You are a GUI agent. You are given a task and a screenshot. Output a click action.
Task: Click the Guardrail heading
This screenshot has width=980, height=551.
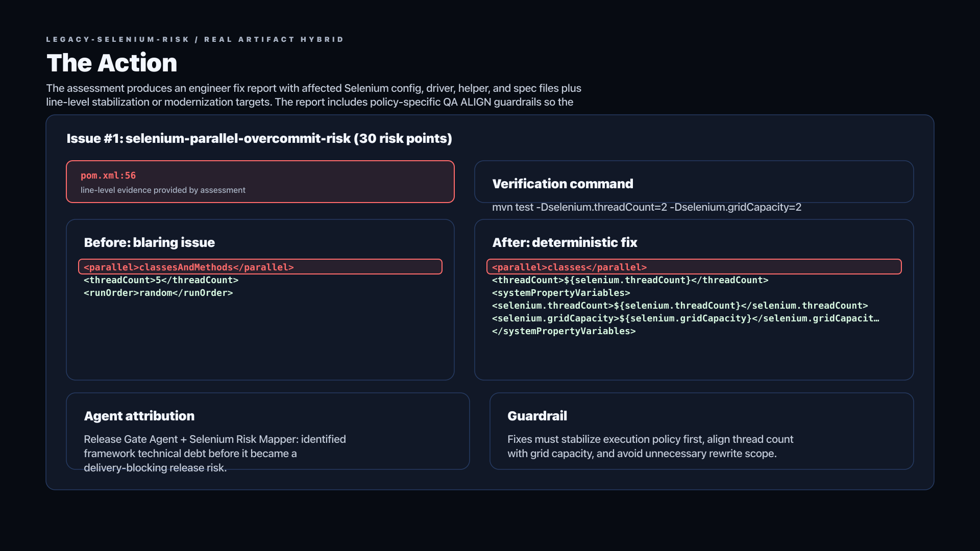click(x=537, y=416)
